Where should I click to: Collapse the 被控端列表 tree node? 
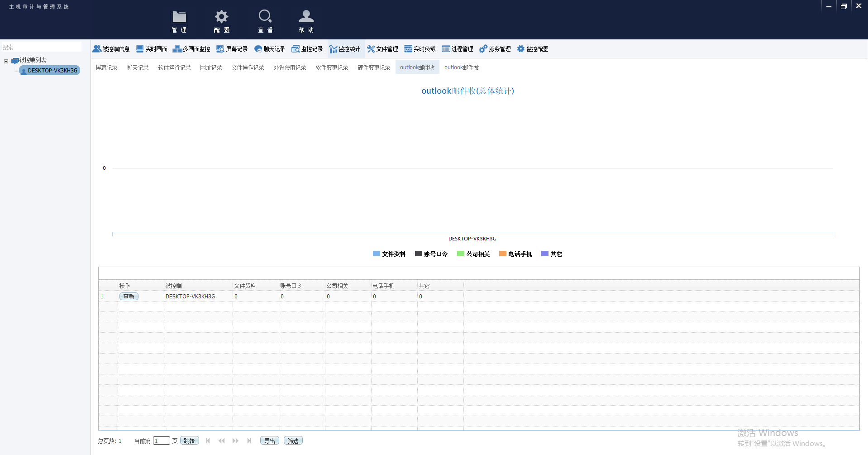[x=6, y=61]
